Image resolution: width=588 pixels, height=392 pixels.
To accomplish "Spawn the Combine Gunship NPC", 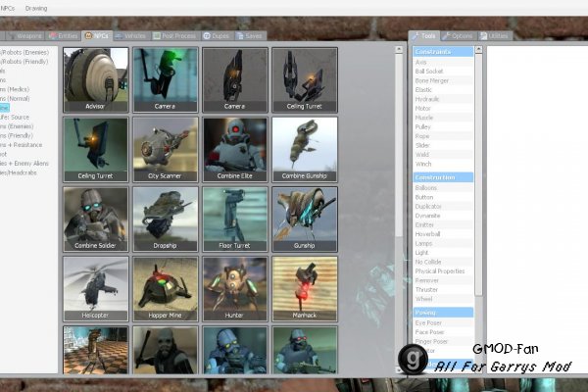I will coord(305,150).
